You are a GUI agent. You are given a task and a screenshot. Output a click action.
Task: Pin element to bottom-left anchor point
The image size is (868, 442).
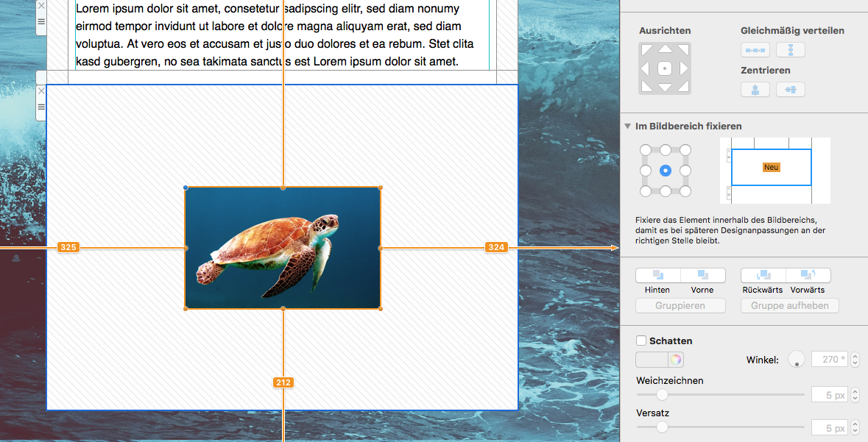tap(646, 191)
